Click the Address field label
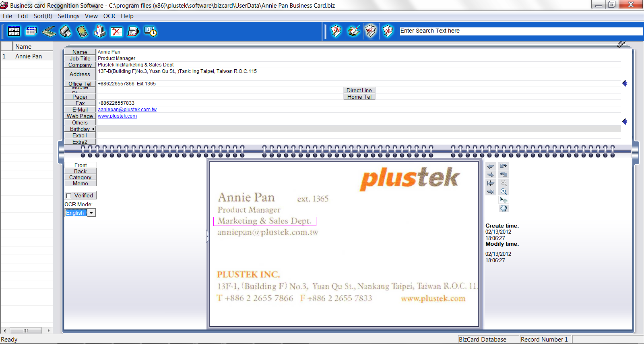Viewport: 644px width, 344px height. click(x=80, y=74)
